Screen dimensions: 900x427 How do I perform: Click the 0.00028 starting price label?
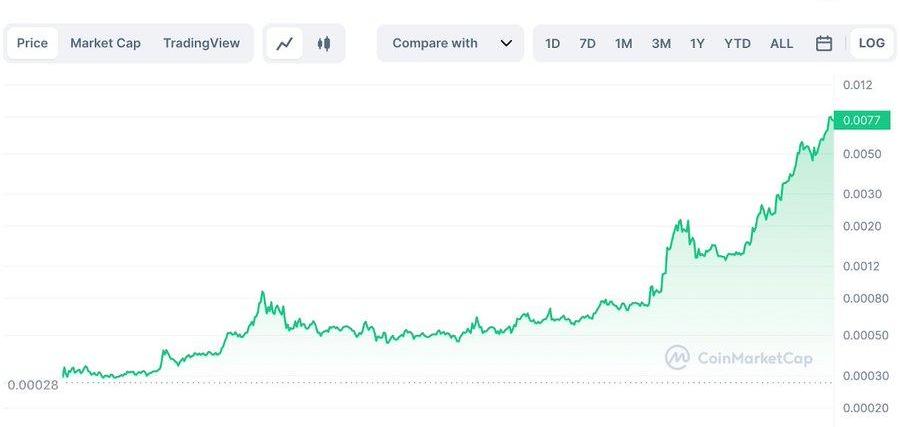(x=31, y=385)
